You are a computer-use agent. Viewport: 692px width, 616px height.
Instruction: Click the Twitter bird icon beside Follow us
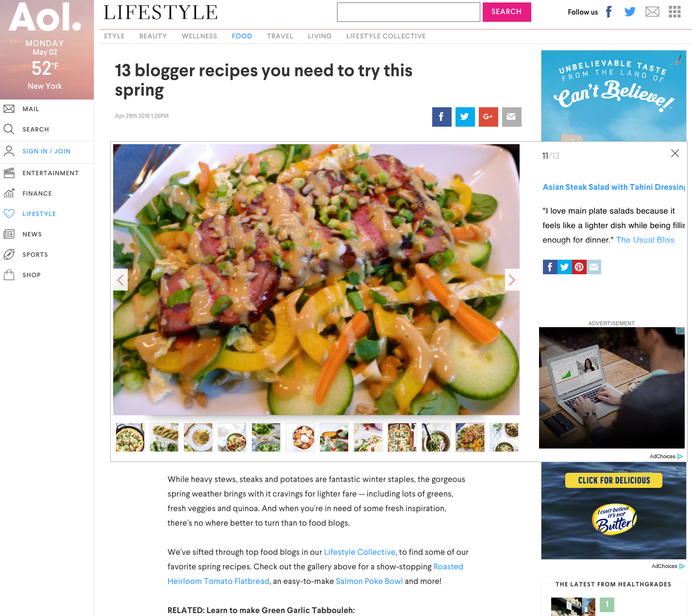pyautogui.click(x=630, y=12)
